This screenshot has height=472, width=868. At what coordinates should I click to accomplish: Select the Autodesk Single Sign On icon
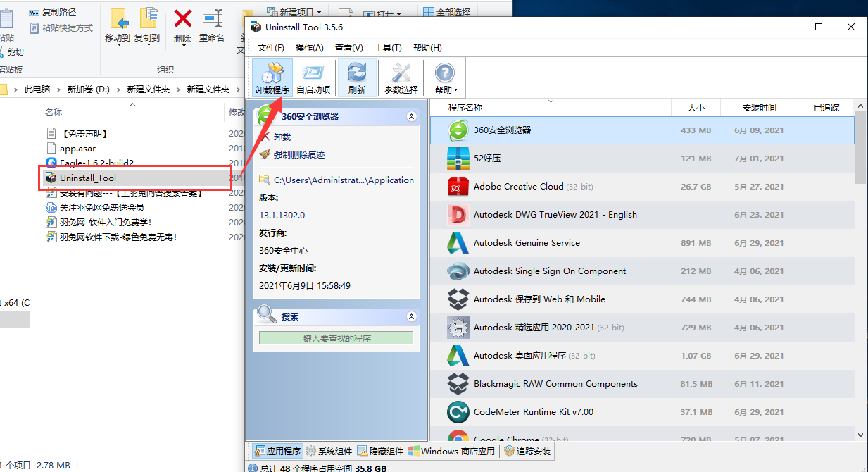click(x=458, y=271)
